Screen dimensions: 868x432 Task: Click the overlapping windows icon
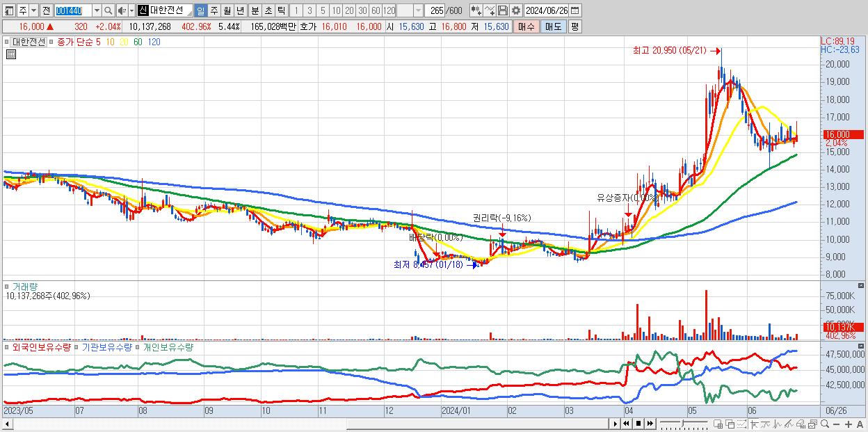tap(730, 424)
